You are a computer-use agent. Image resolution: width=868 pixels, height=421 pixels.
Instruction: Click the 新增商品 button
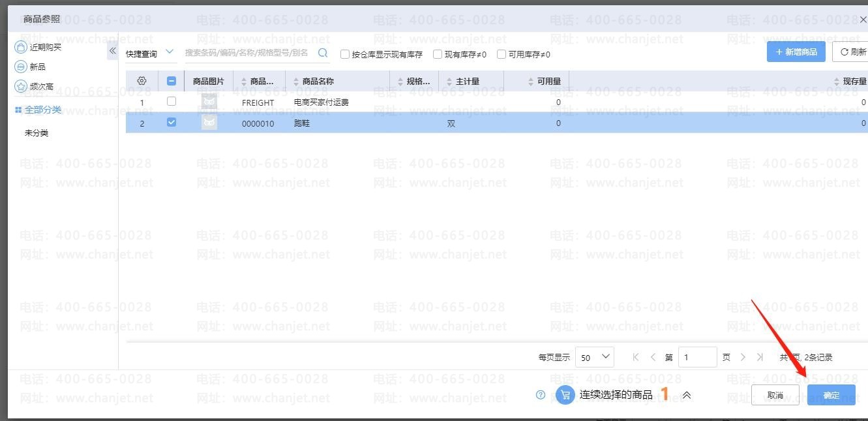point(796,52)
